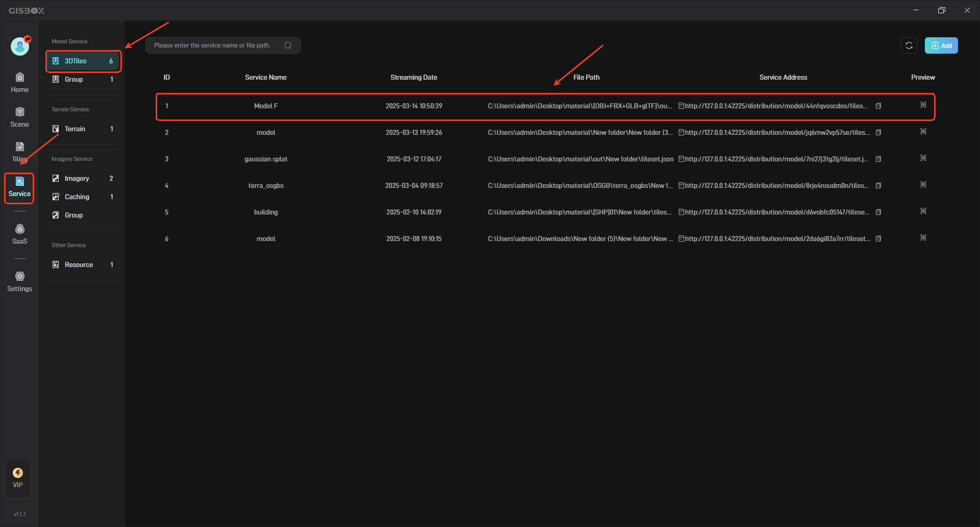The width and height of the screenshot is (980, 527).
Task: Click the Service Name column header
Action: 265,78
